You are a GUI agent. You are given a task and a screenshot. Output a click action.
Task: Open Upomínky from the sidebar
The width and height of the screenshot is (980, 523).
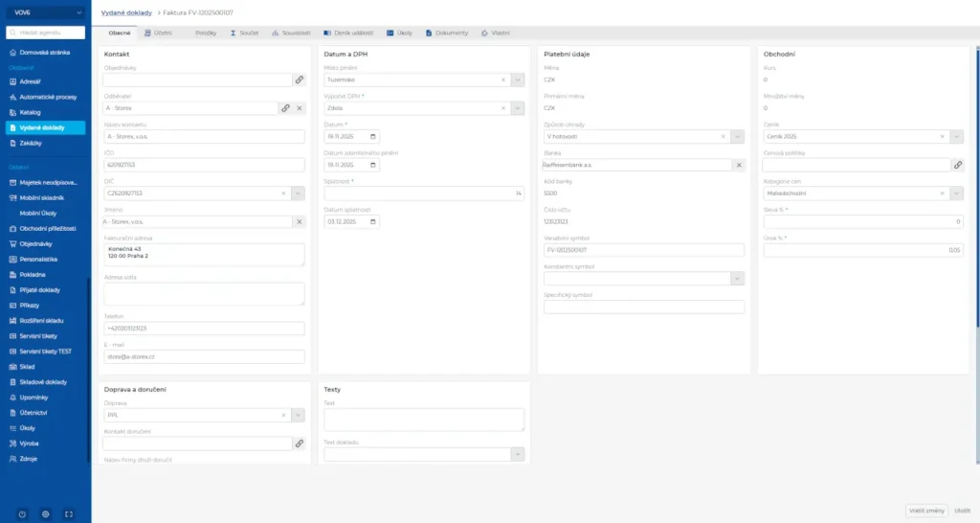click(x=33, y=396)
